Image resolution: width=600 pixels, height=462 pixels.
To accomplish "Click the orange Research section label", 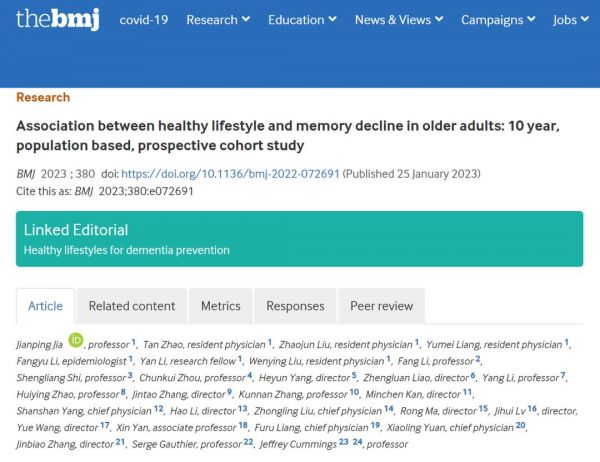I will click(x=43, y=97).
